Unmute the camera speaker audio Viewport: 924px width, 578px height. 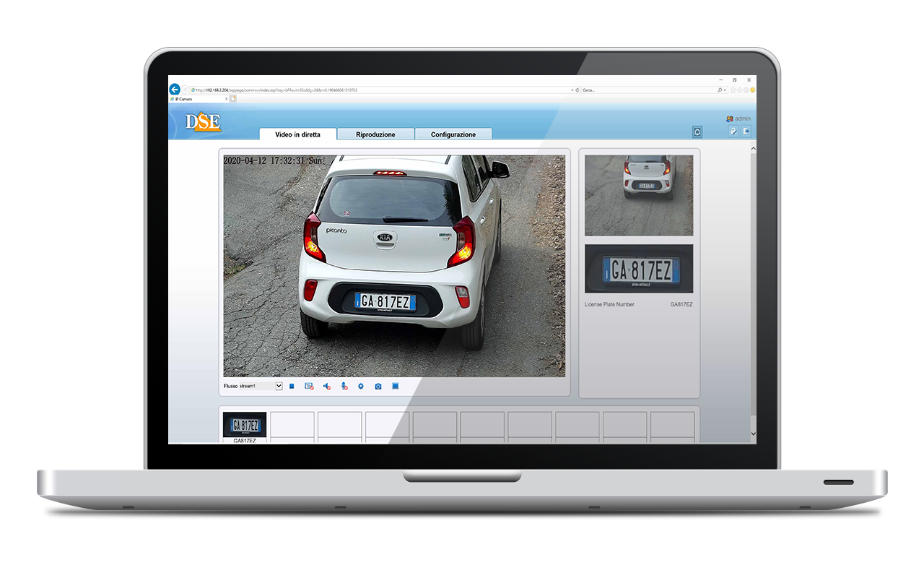(326, 387)
